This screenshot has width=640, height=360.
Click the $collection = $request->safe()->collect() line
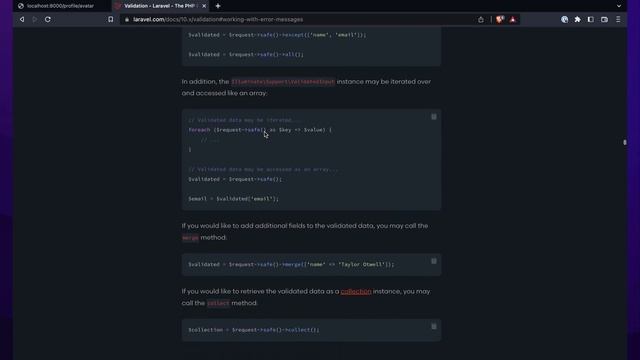254,330
